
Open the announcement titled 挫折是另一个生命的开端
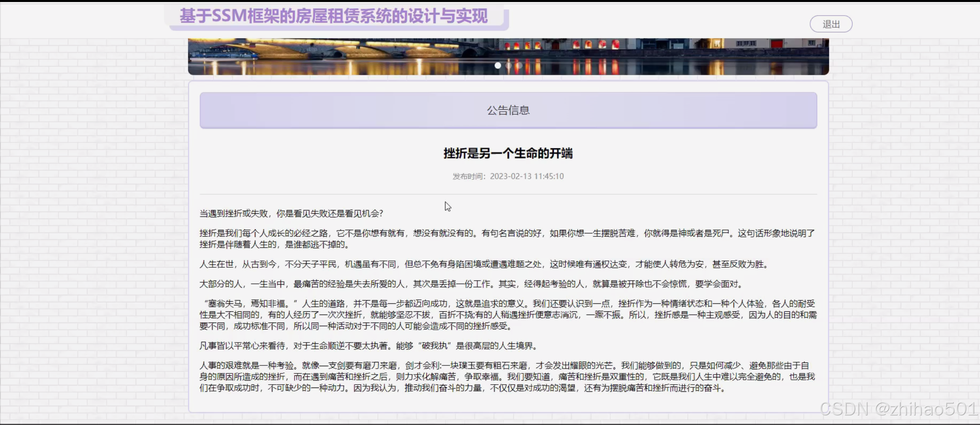point(508,153)
